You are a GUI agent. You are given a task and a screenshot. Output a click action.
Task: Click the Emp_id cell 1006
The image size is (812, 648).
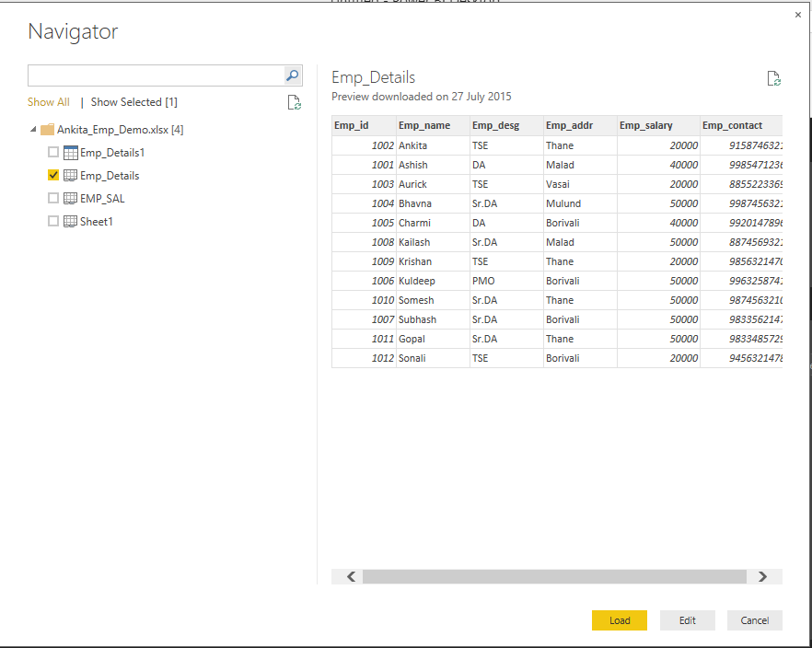pyautogui.click(x=364, y=281)
